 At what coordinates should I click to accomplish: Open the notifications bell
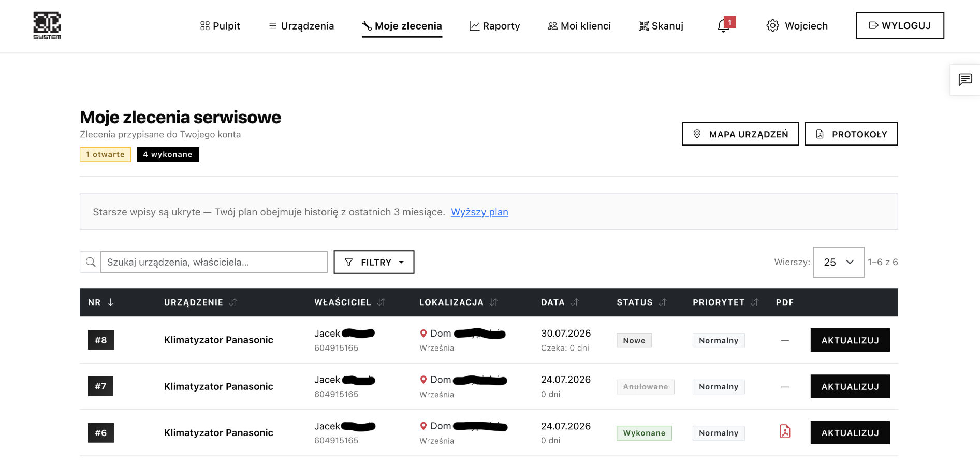click(724, 25)
